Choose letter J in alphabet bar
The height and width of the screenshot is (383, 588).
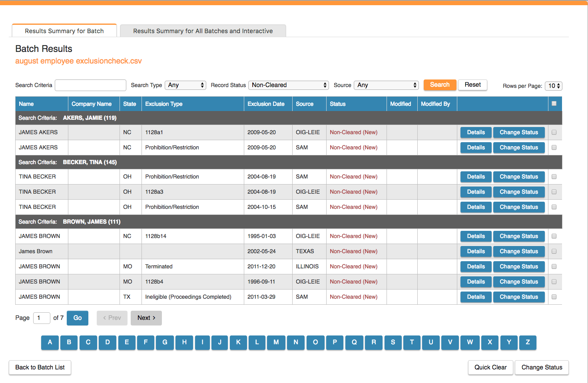[219, 342]
